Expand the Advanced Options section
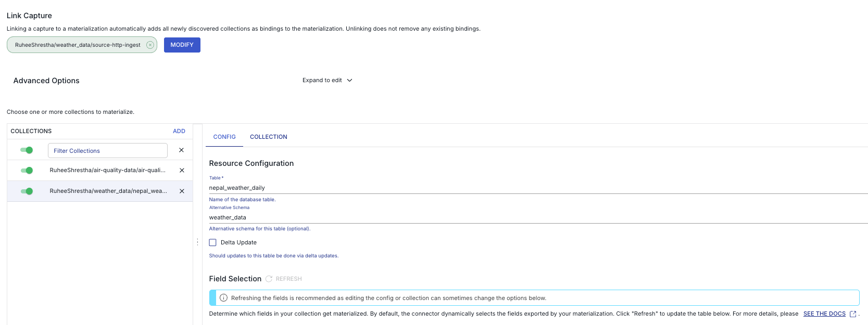 pyautogui.click(x=46, y=81)
